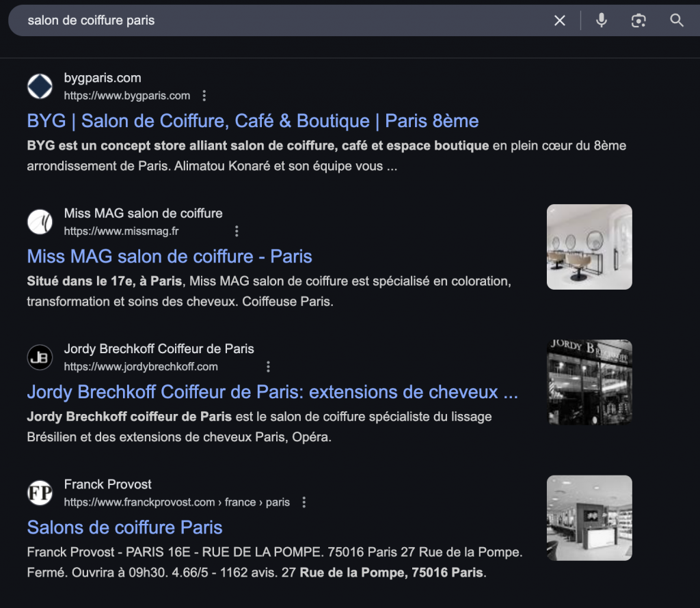Focus the search field with salon query
700x608 pixels.
pyautogui.click(x=273, y=20)
